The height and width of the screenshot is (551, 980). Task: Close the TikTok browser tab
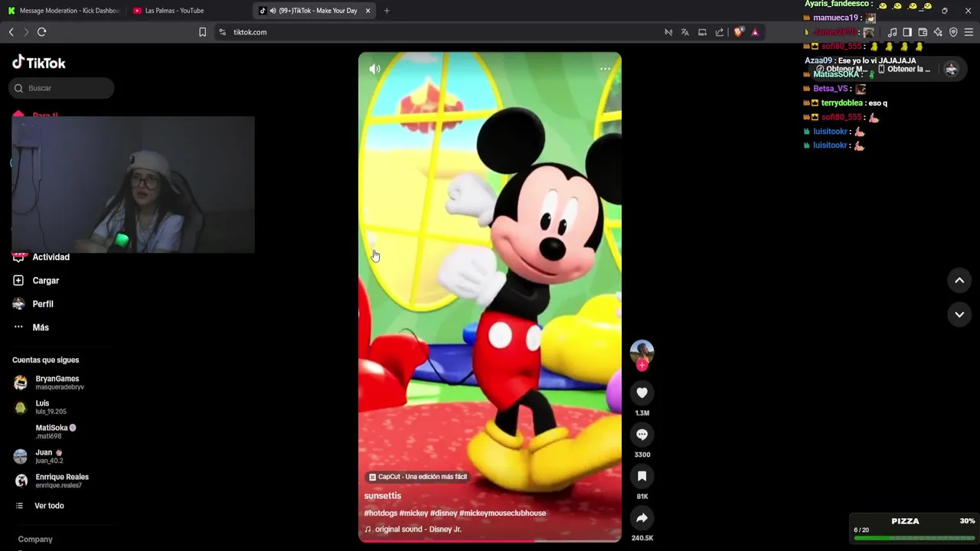tap(367, 11)
